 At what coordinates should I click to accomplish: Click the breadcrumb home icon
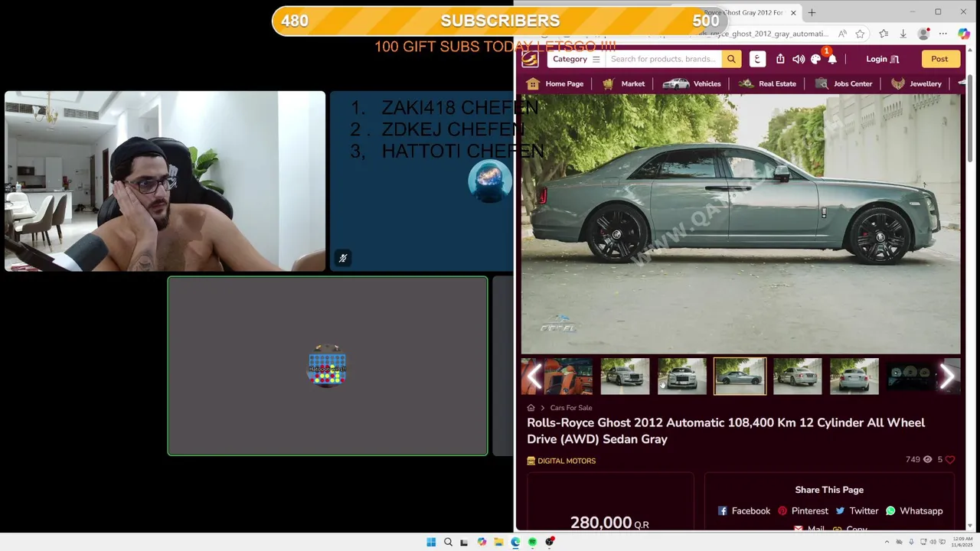pos(531,408)
